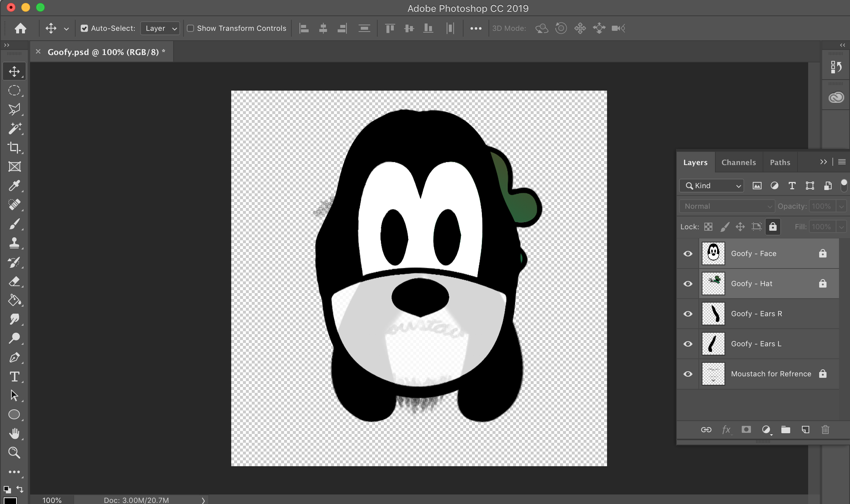
Task: Click the Delete layer trash icon
Action: click(x=825, y=430)
